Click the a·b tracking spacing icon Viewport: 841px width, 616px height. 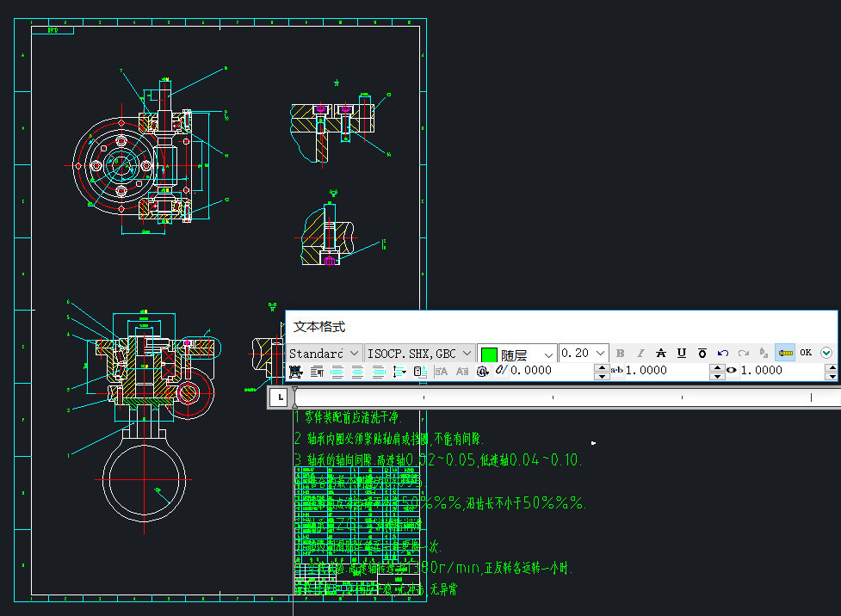click(617, 370)
